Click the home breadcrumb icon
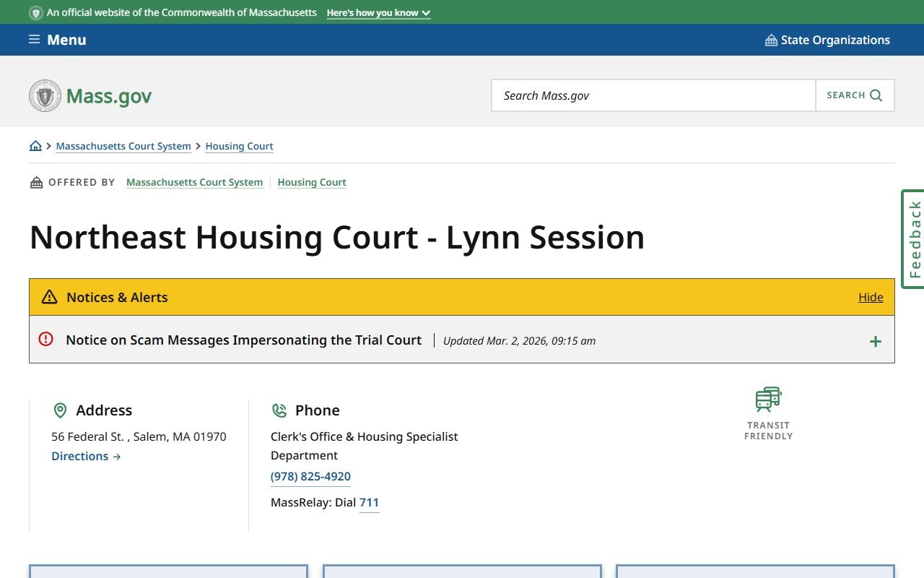Viewport: 924px width, 578px height. [35, 146]
